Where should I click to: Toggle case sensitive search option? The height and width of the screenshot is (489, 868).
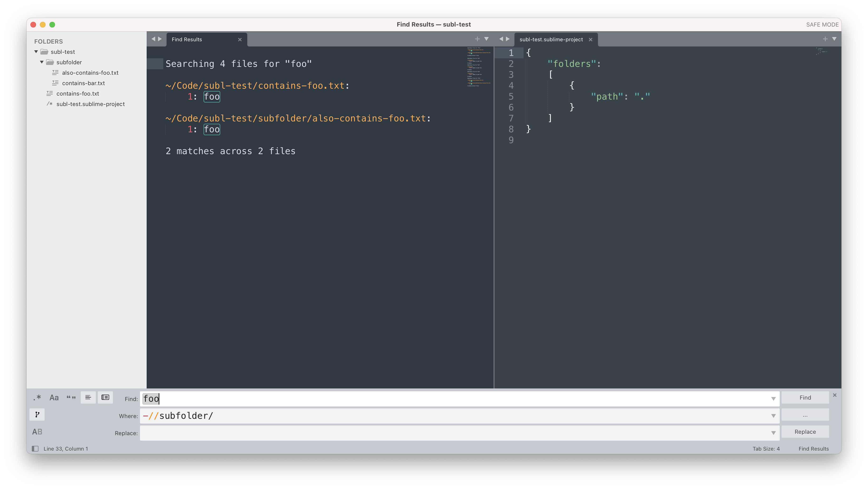(x=54, y=397)
